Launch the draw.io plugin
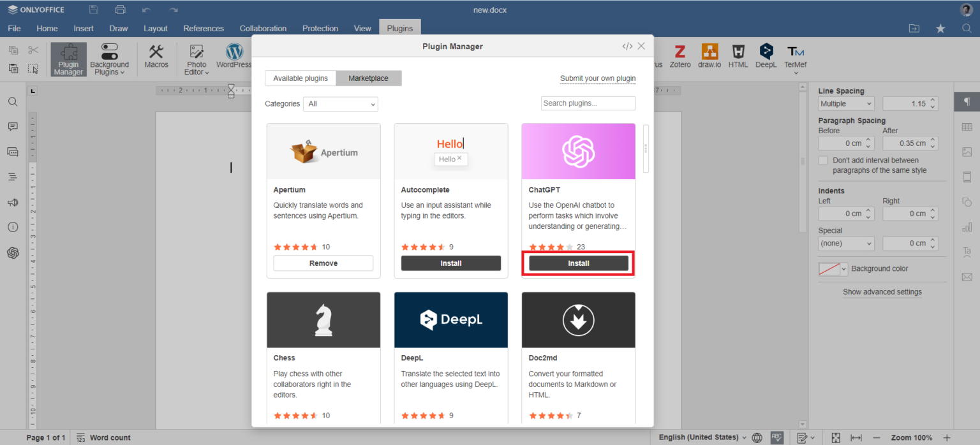The width and height of the screenshot is (980, 445). tap(709, 57)
